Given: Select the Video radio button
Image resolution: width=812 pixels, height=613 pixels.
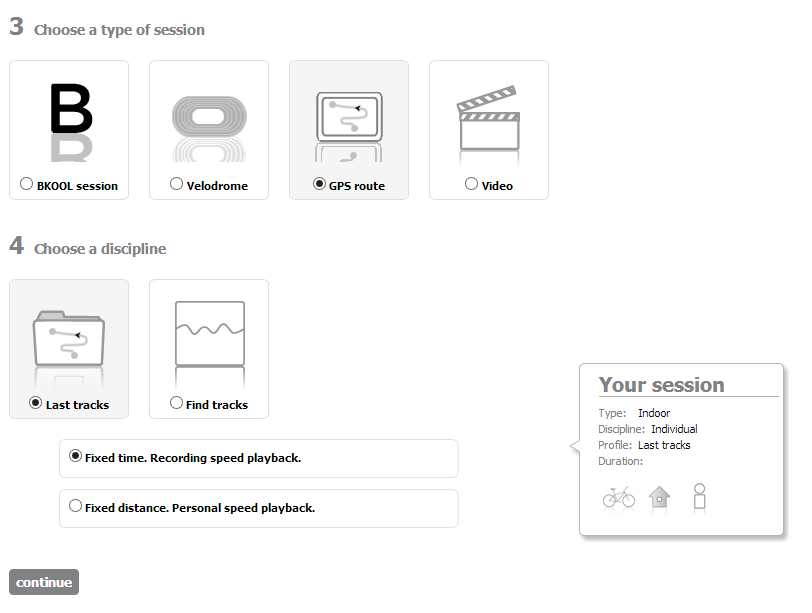Looking at the screenshot, I should click(471, 184).
